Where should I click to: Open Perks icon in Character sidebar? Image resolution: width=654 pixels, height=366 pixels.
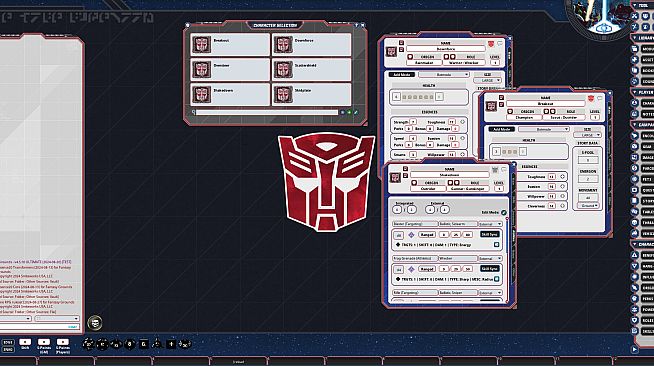(x=635, y=298)
